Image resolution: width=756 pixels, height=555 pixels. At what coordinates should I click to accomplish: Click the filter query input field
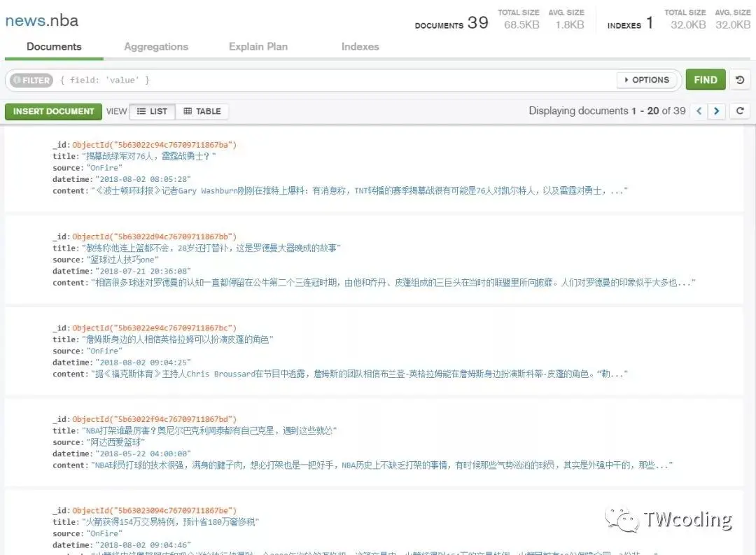pos(335,80)
